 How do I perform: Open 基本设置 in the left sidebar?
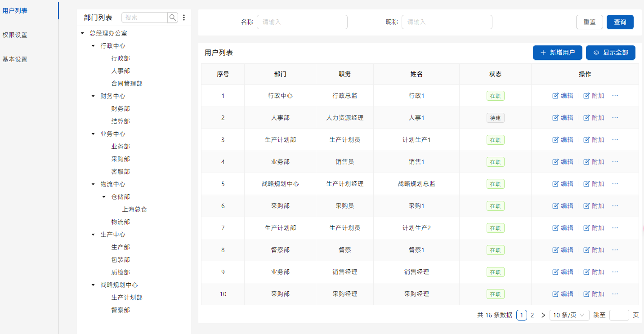(x=15, y=59)
